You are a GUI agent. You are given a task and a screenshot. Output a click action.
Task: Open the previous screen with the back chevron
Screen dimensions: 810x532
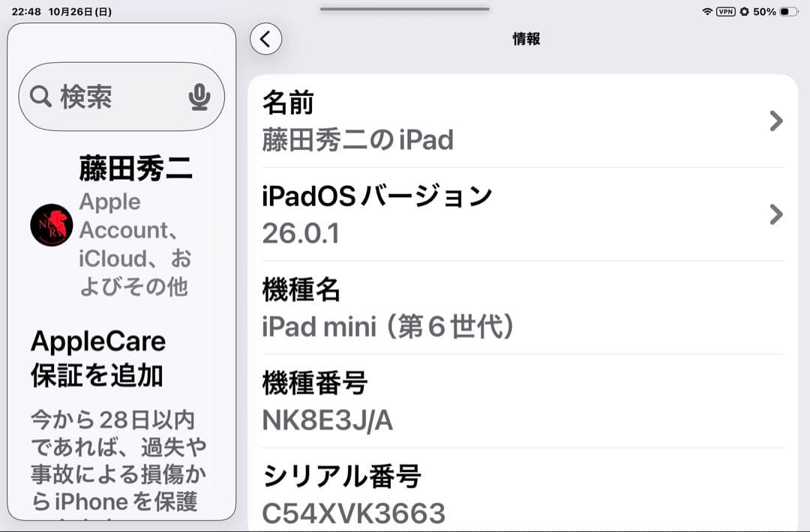point(264,38)
